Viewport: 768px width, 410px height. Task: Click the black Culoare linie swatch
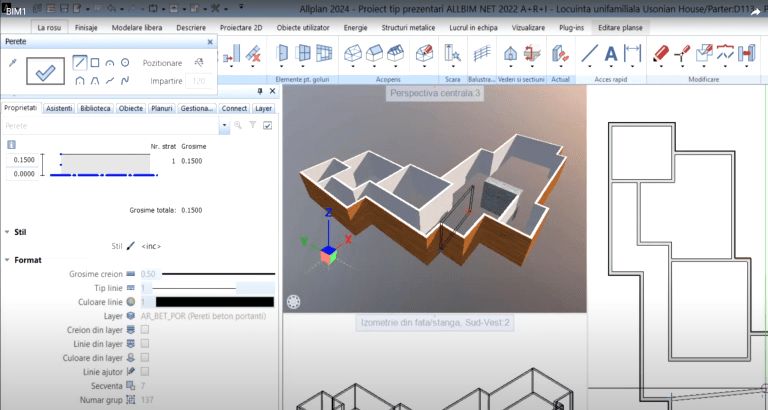click(x=214, y=301)
